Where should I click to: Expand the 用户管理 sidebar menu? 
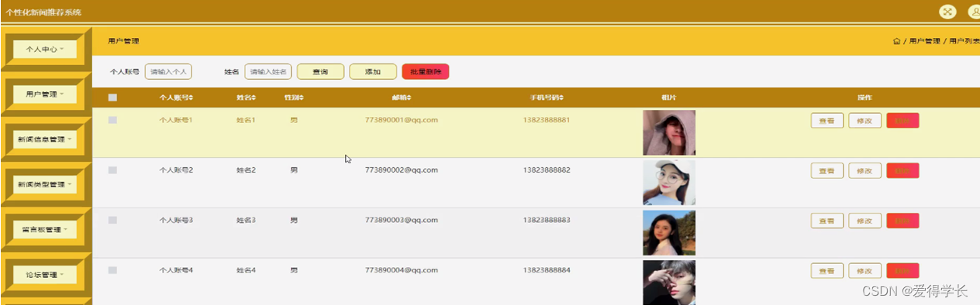click(45, 94)
